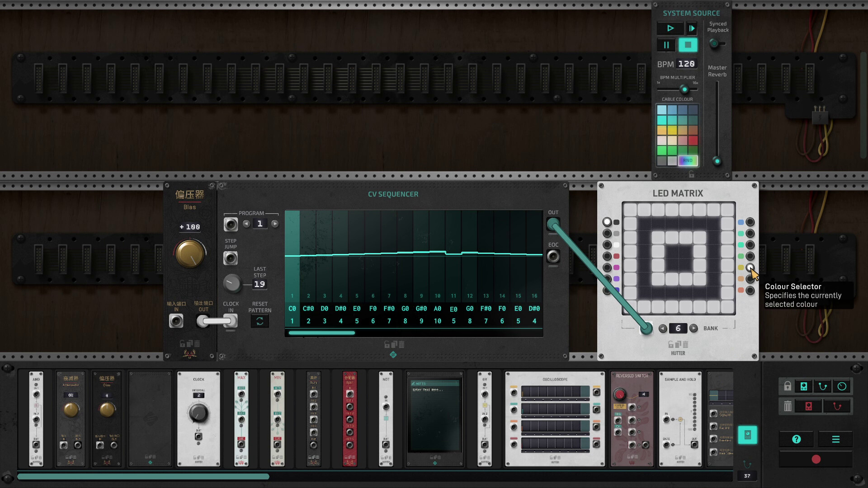Select the knob lock icon
The height and width of the screenshot is (488, 868).
pos(842,386)
